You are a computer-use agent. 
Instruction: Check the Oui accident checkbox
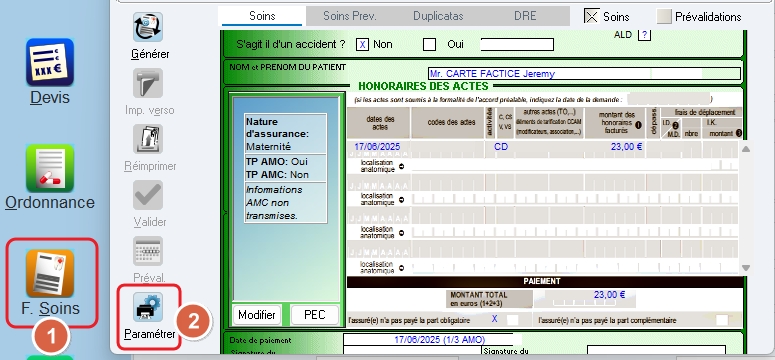(430, 45)
